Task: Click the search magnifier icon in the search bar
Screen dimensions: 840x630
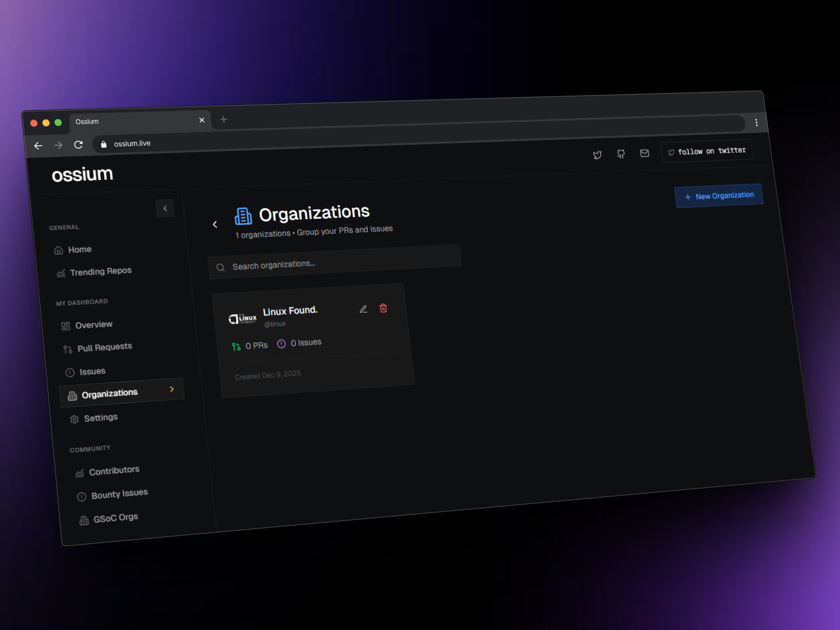Action: tap(220, 267)
